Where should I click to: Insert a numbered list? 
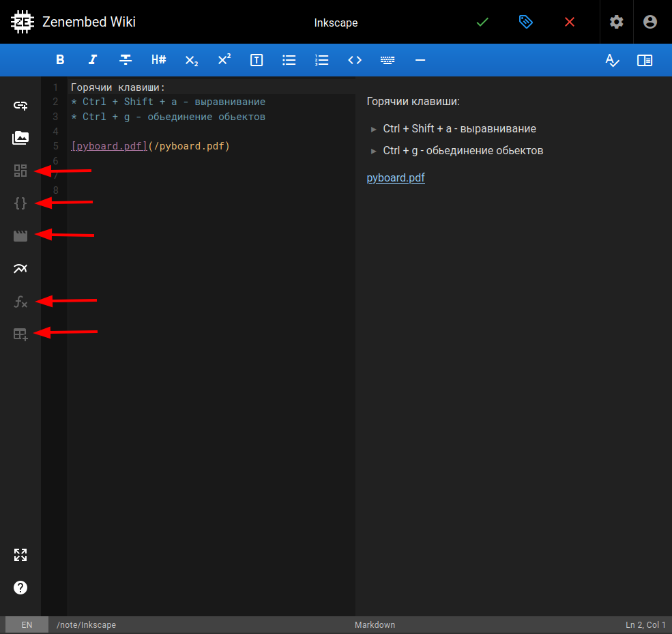322,60
